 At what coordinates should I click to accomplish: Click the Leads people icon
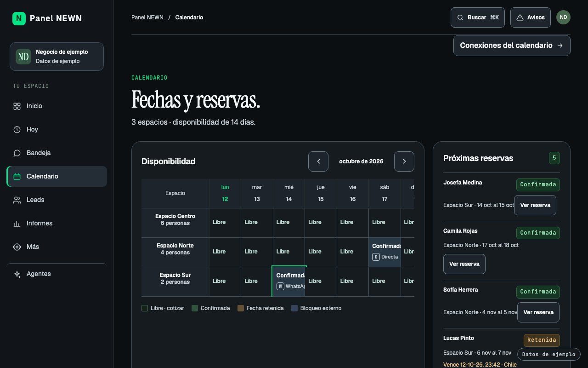click(17, 200)
